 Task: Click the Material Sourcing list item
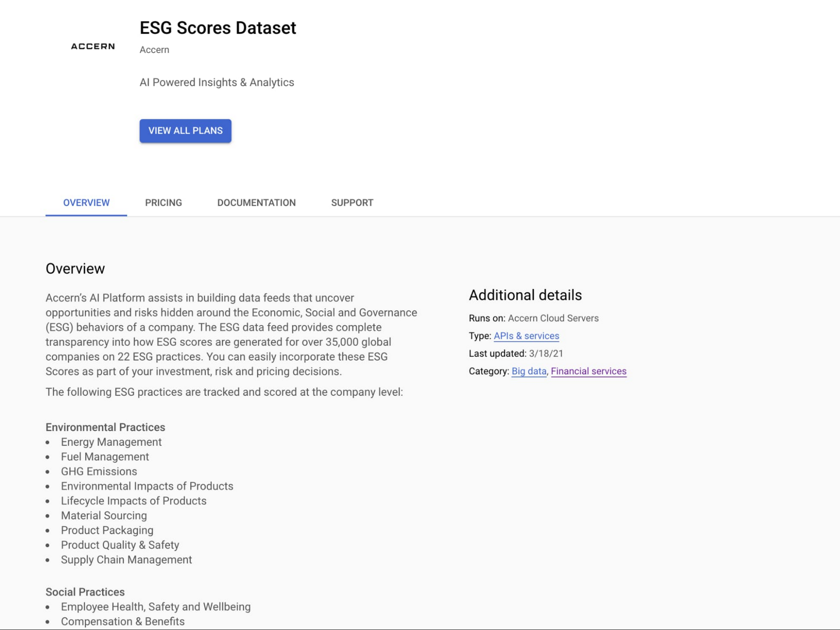(104, 516)
